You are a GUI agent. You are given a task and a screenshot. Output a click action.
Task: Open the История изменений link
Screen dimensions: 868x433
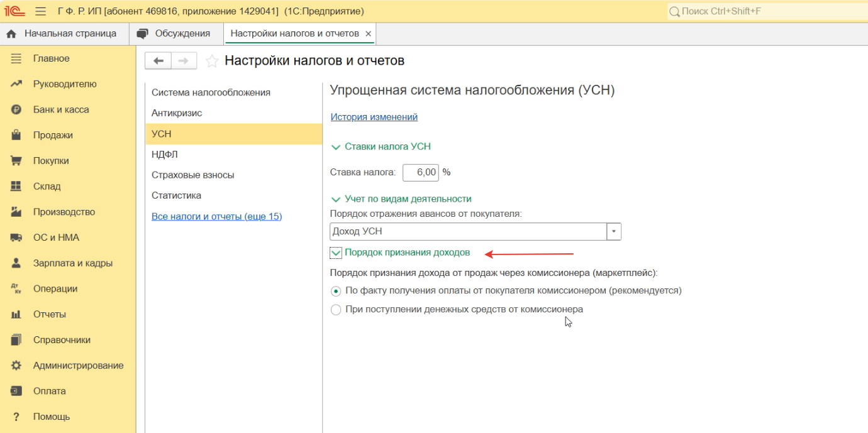pos(374,117)
